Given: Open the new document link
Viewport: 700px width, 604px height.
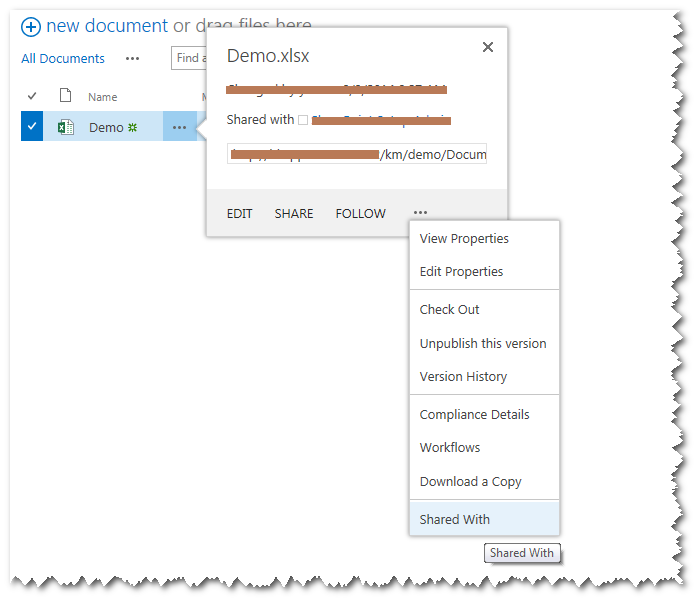Looking at the screenshot, I should click(x=107, y=25).
